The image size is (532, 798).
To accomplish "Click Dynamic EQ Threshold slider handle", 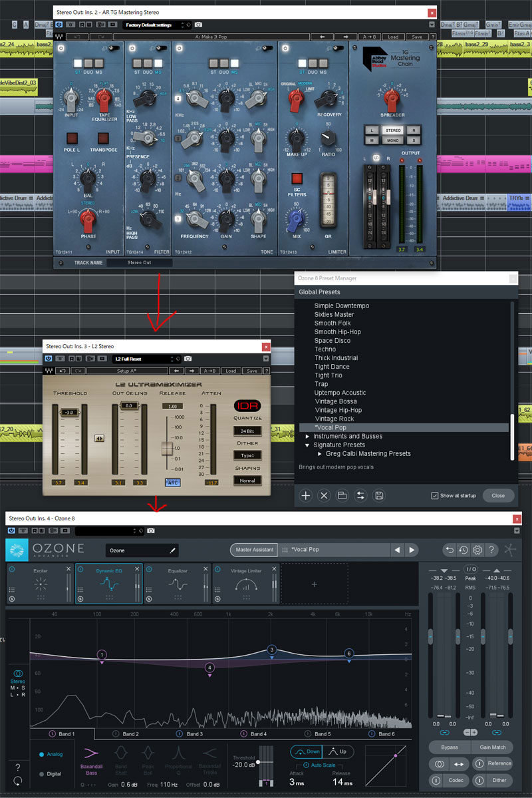I will (259, 762).
